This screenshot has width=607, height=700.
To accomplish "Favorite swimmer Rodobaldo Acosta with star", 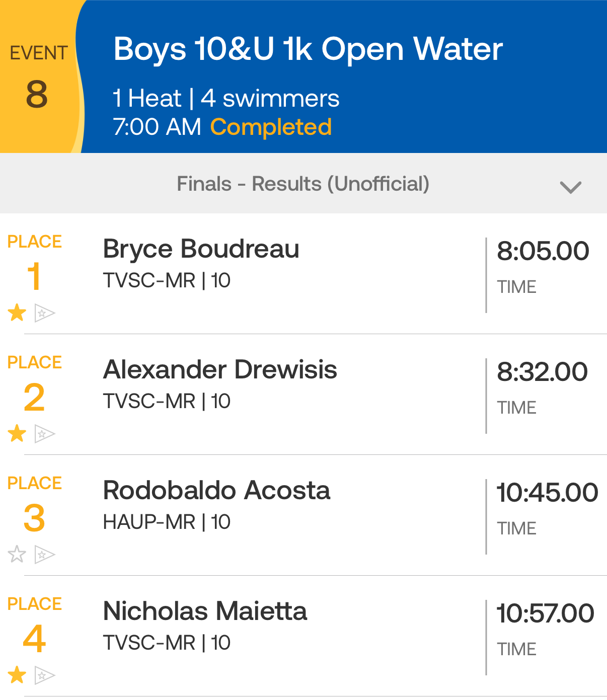I will click(17, 554).
